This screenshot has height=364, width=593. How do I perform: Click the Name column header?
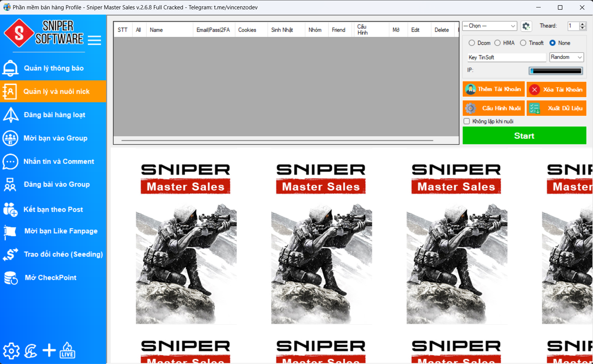170,30
